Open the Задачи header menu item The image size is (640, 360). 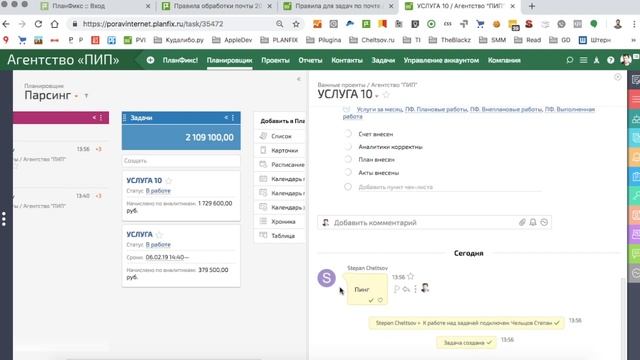click(383, 60)
